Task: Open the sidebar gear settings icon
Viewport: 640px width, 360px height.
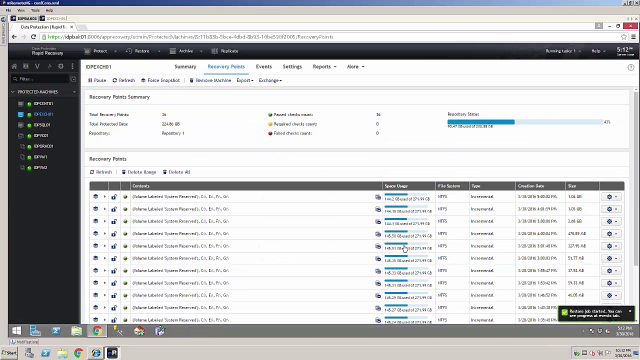Action: click(x=61, y=66)
